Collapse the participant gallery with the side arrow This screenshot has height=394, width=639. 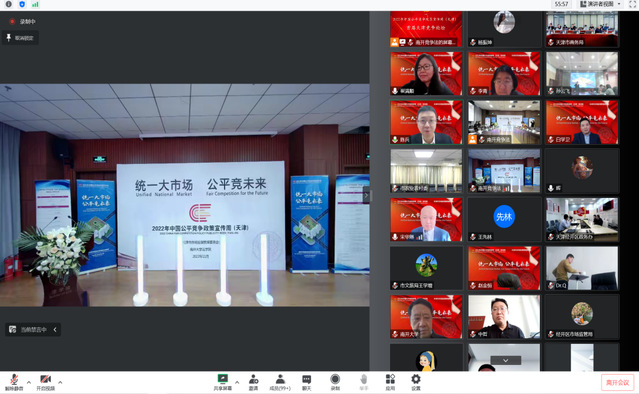coord(366,196)
